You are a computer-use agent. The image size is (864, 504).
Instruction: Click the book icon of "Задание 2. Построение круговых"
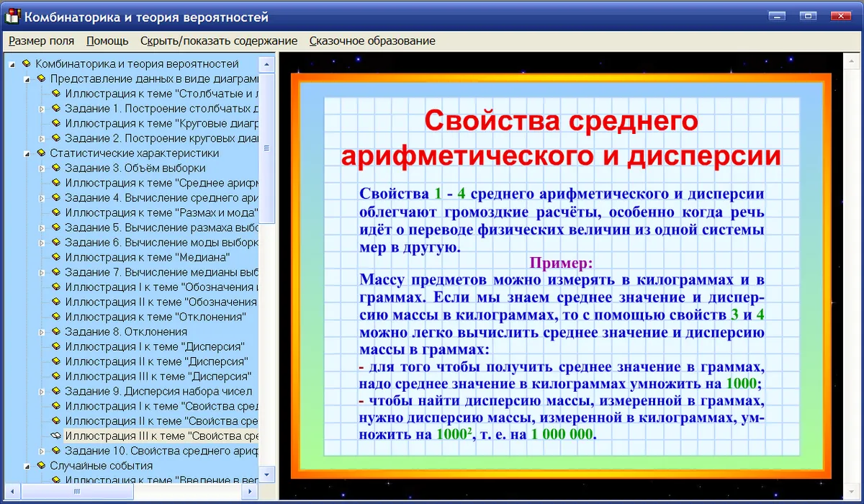click(56, 138)
